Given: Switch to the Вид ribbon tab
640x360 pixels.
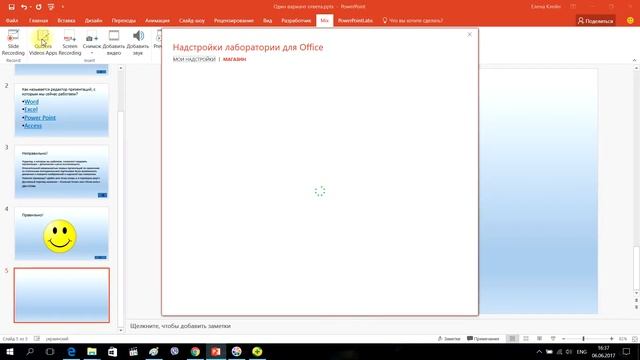Looking at the screenshot, I should pyautogui.click(x=267, y=20).
